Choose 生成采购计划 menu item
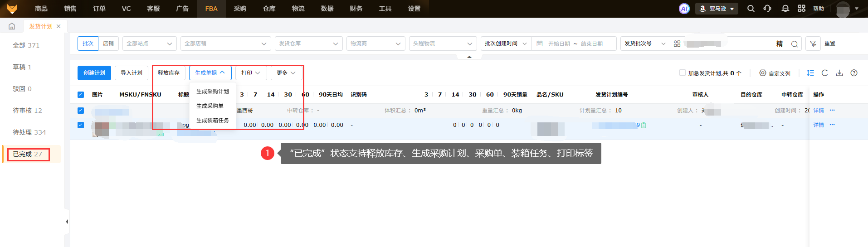Screen dimensions: 868x247 [213, 92]
